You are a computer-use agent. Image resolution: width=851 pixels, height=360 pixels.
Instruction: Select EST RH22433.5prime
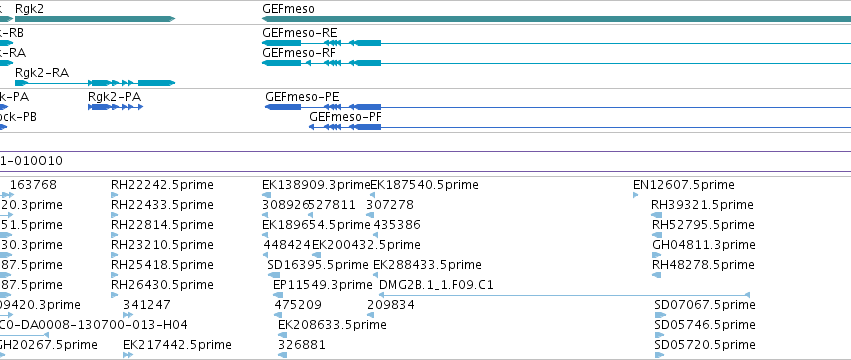click(162, 205)
